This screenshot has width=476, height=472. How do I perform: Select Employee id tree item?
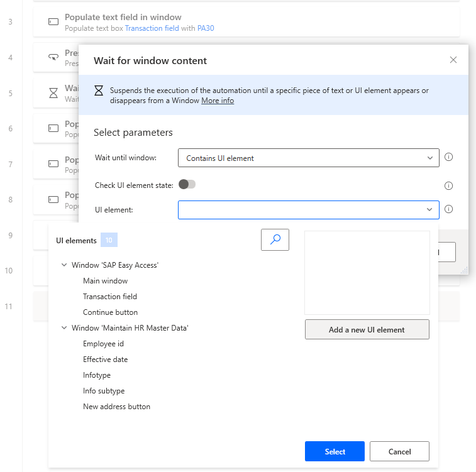tap(103, 344)
